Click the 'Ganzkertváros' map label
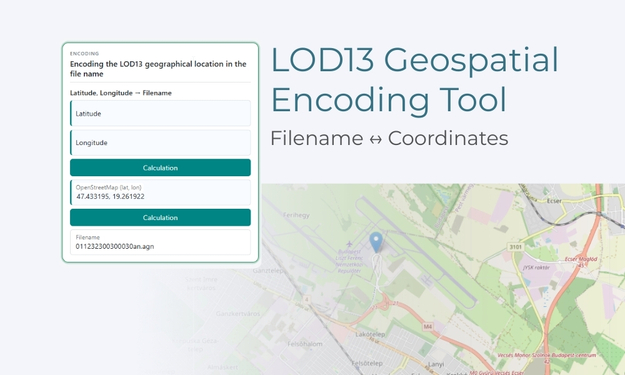 (x=238, y=314)
